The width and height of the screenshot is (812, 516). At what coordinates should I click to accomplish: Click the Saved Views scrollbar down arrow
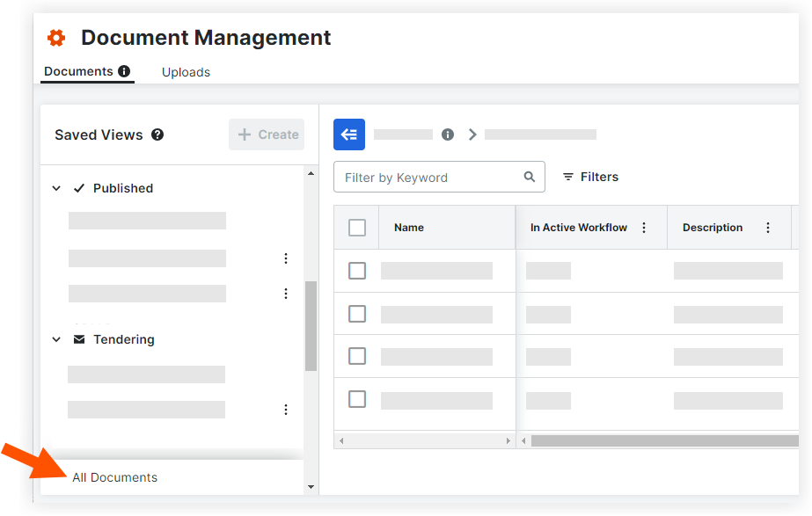coord(311,486)
